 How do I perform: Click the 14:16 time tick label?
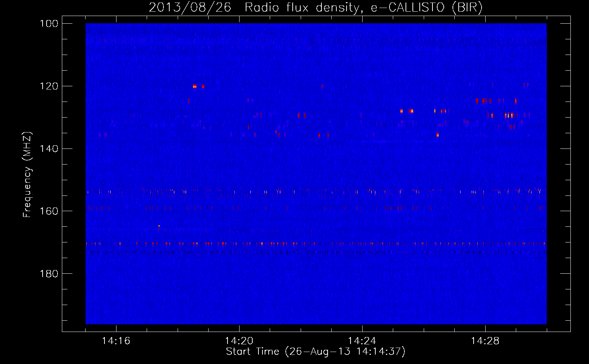point(116,341)
